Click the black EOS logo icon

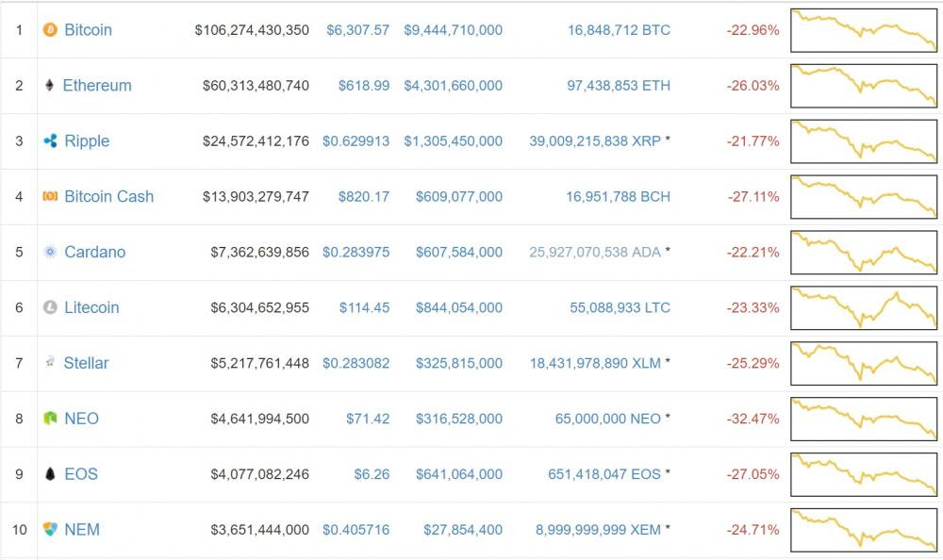pyautogui.click(x=50, y=474)
